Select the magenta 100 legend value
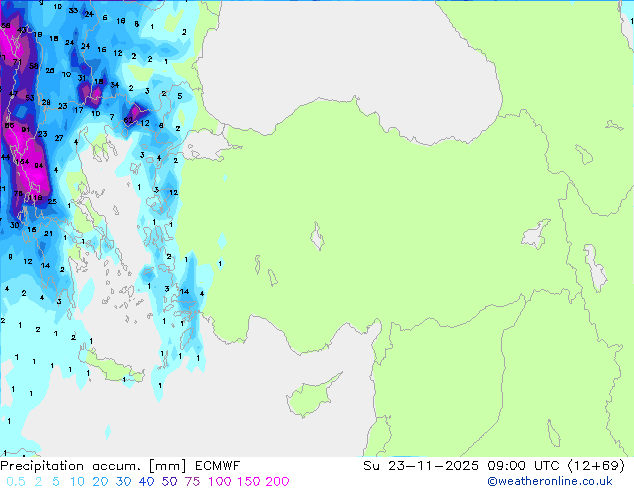The height and width of the screenshot is (490, 634). 220,482
